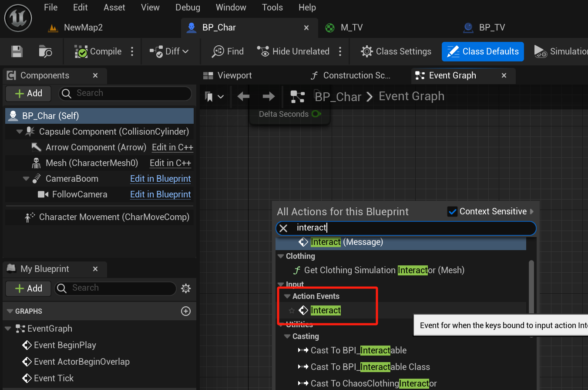
Task: Click the Components search field
Action: [x=125, y=93]
